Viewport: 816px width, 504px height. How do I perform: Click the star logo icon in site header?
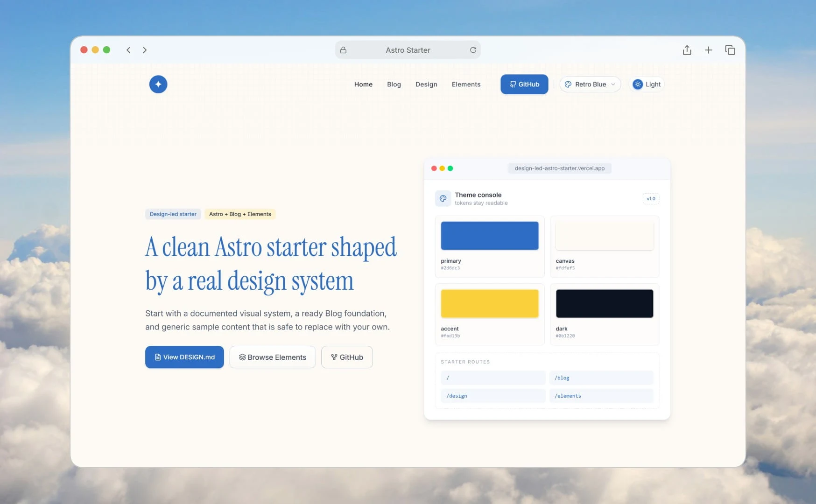click(x=158, y=84)
